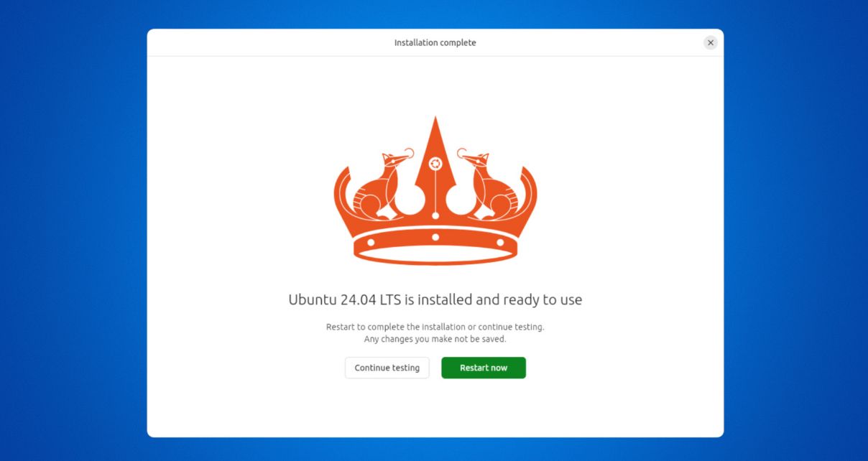Click the small dot below the Ubuntu logo
This screenshot has width=868, height=461.
[435, 214]
